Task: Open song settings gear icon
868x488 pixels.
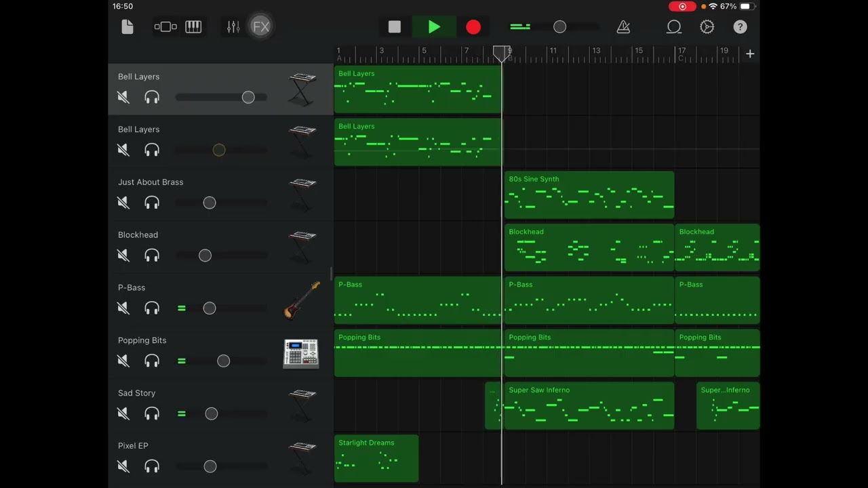Action: pyautogui.click(x=707, y=27)
